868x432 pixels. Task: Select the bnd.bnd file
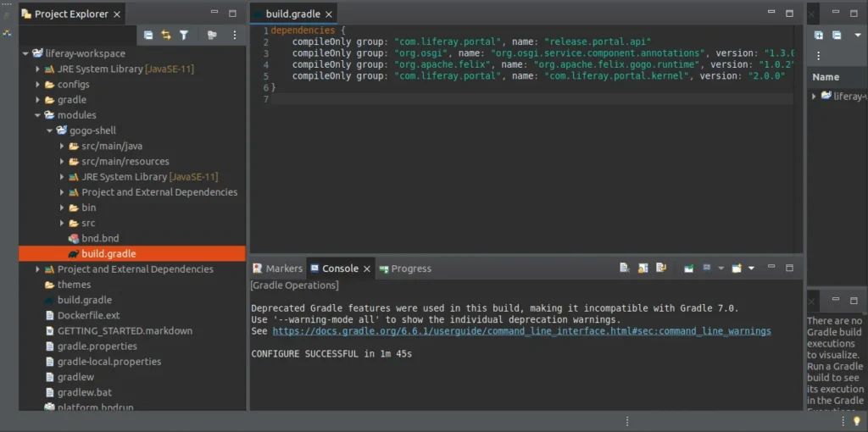click(x=100, y=238)
